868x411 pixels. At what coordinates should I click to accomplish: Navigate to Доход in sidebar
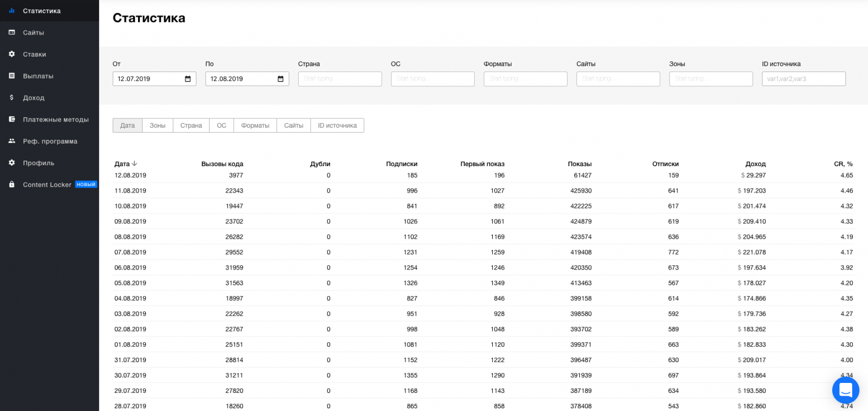[x=34, y=98]
